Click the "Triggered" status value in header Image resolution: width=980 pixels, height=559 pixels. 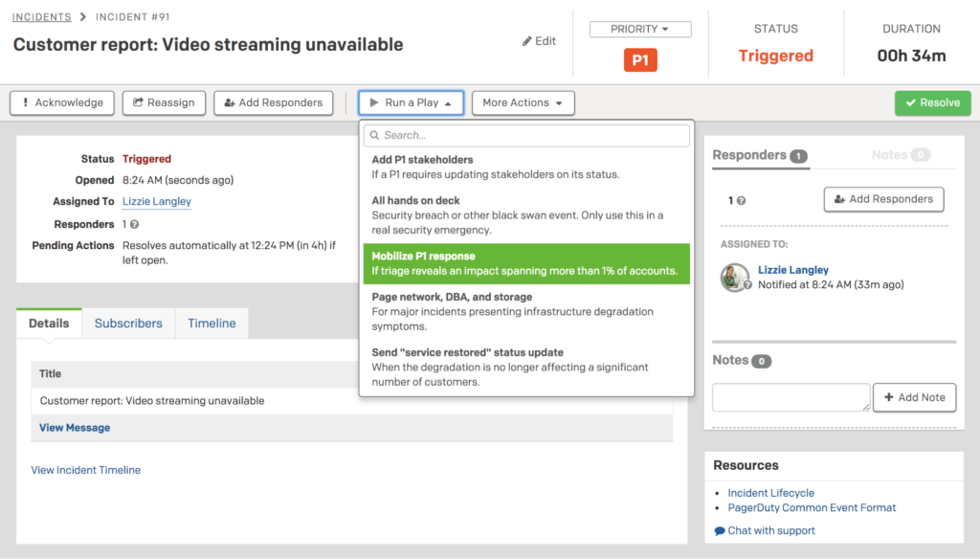point(775,56)
